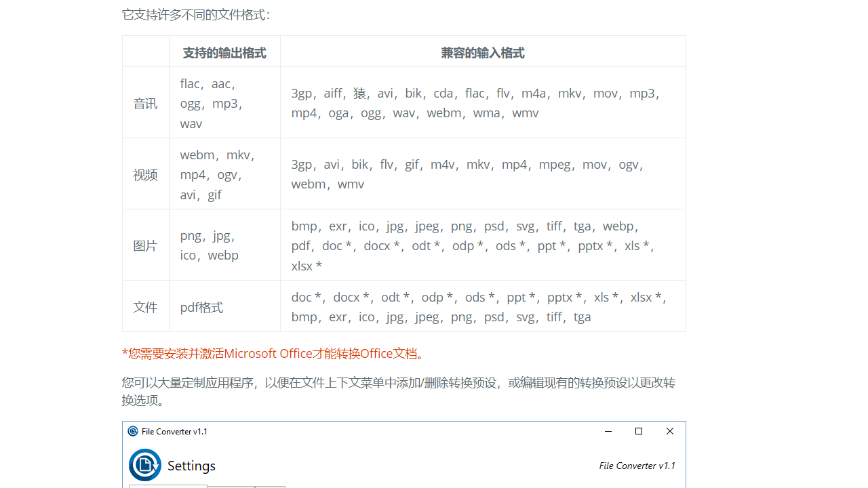This screenshot has width=868, height=488.
Task: Click the middle tab in the Settings window
Action: pos(231,487)
